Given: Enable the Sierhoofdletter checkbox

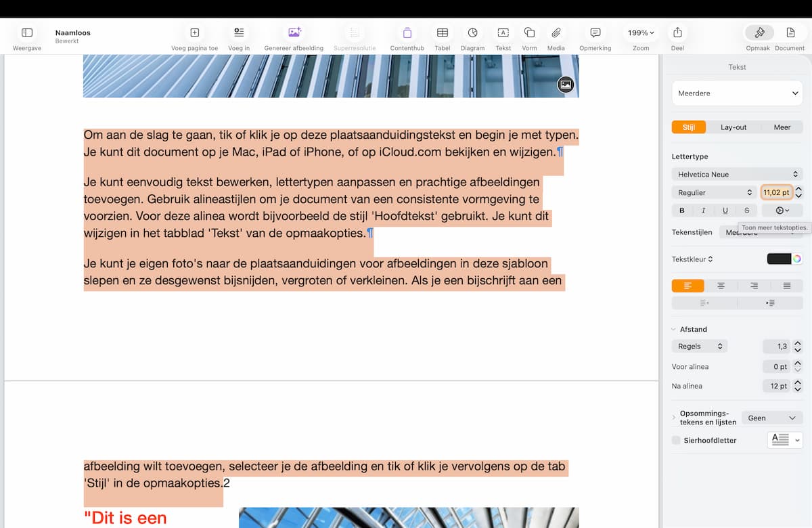Looking at the screenshot, I should [x=676, y=440].
